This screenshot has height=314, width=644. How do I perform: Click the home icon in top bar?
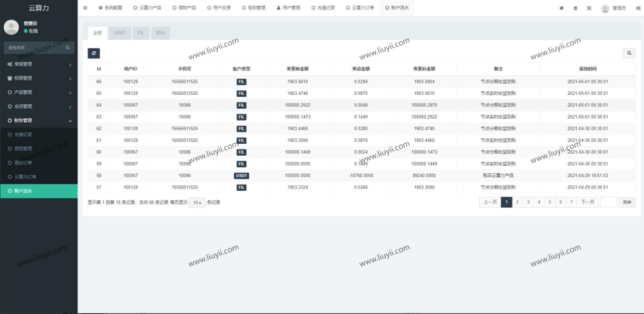[562, 8]
